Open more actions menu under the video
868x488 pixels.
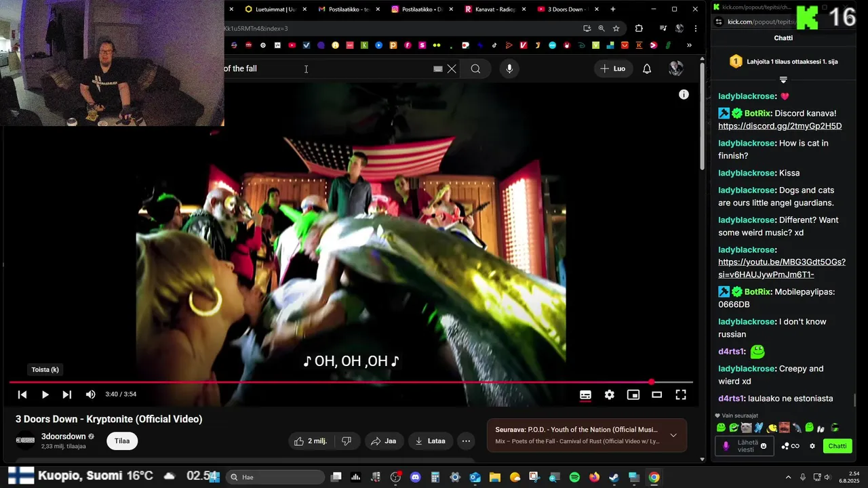pos(466,441)
